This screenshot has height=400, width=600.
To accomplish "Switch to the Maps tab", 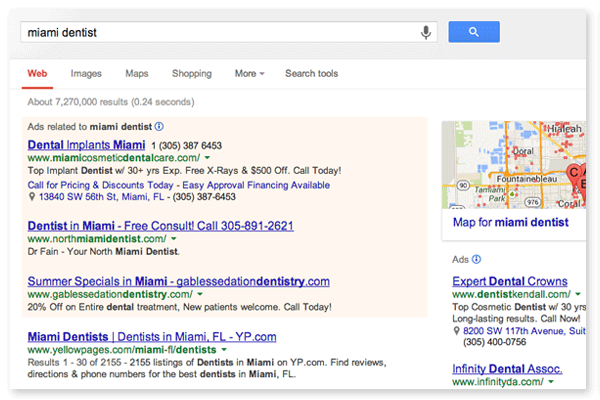I will [x=137, y=73].
